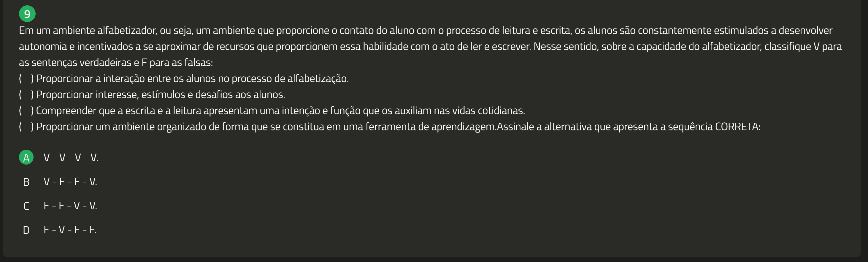Click the opening text "Em um ambiente alfabetizador"

point(88,31)
